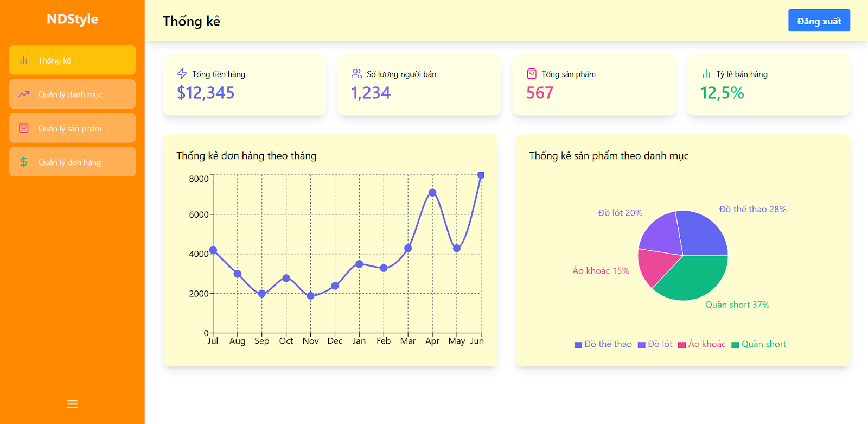This screenshot has height=424, width=868.
Task: Click the Oct data point on the line chart
Action: pos(286,278)
